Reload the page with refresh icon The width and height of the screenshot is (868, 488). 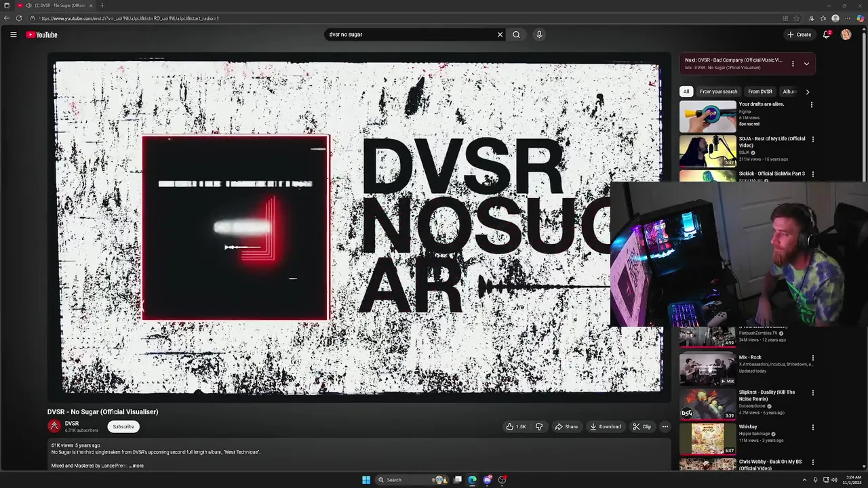[19, 18]
